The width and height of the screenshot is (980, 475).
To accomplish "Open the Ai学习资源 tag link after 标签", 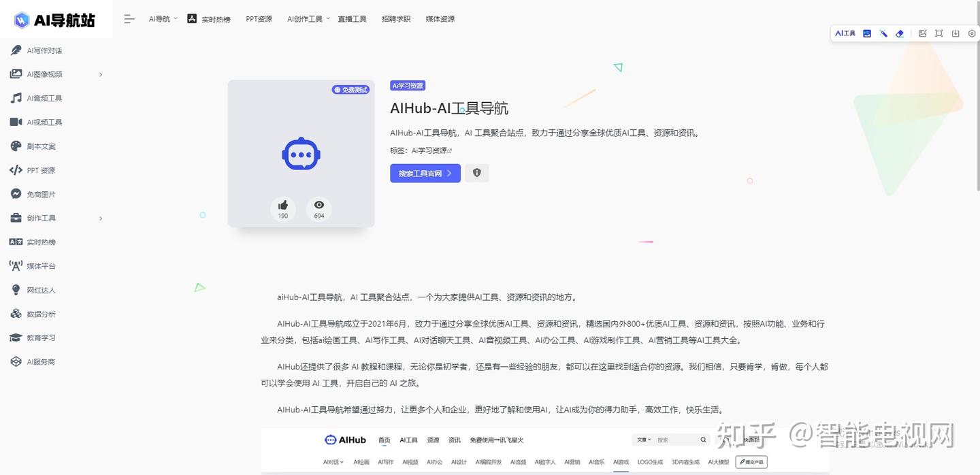I will pyautogui.click(x=431, y=150).
